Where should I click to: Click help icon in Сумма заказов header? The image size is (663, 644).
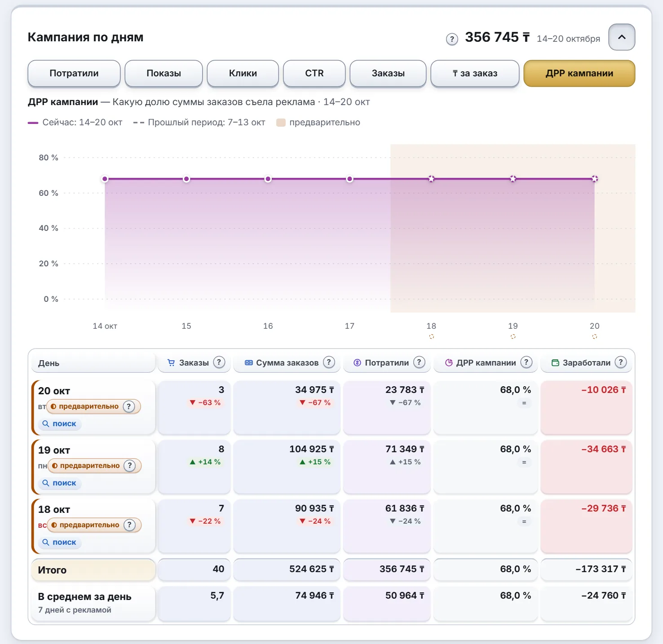[x=329, y=362]
